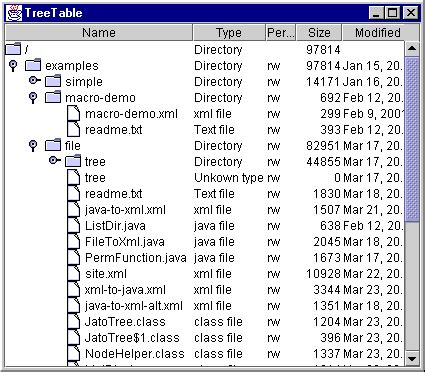Image resolution: width=425 pixels, height=372 pixels.
Task: Click the "class file" type of JatoTree.class
Action: pyautogui.click(x=218, y=322)
